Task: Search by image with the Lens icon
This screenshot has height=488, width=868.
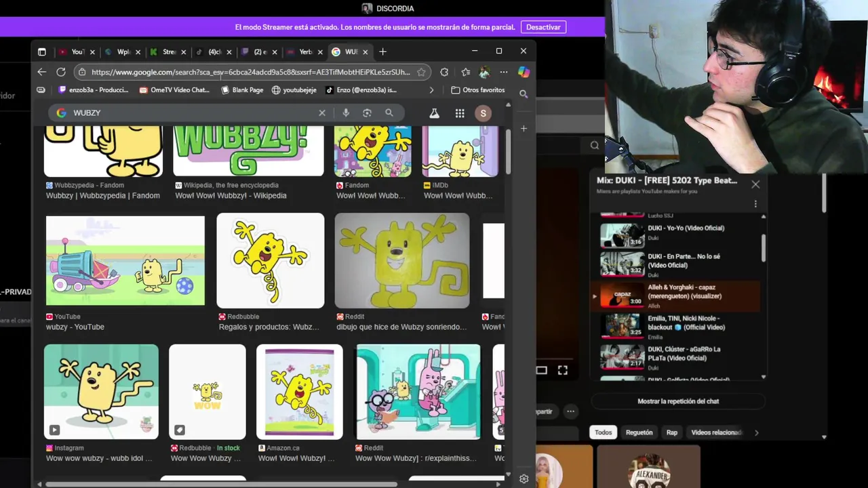Action: pyautogui.click(x=367, y=113)
